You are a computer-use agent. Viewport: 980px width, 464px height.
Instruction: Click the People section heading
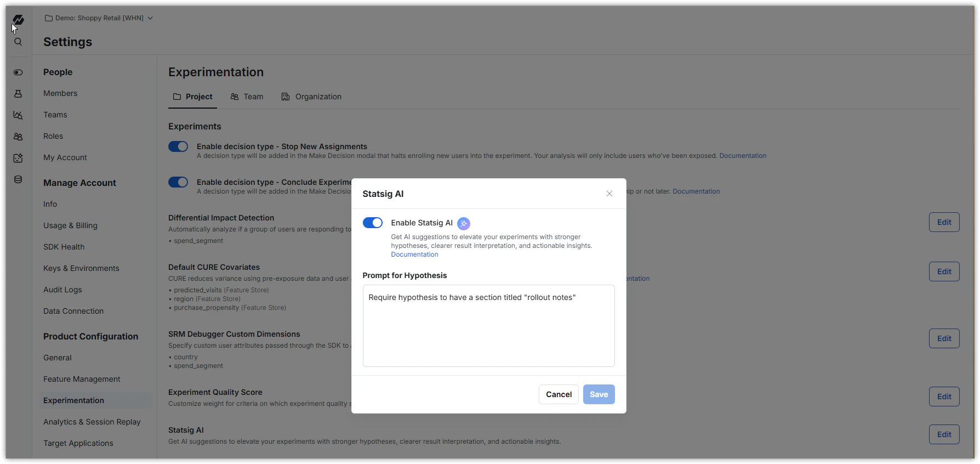(58, 72)
